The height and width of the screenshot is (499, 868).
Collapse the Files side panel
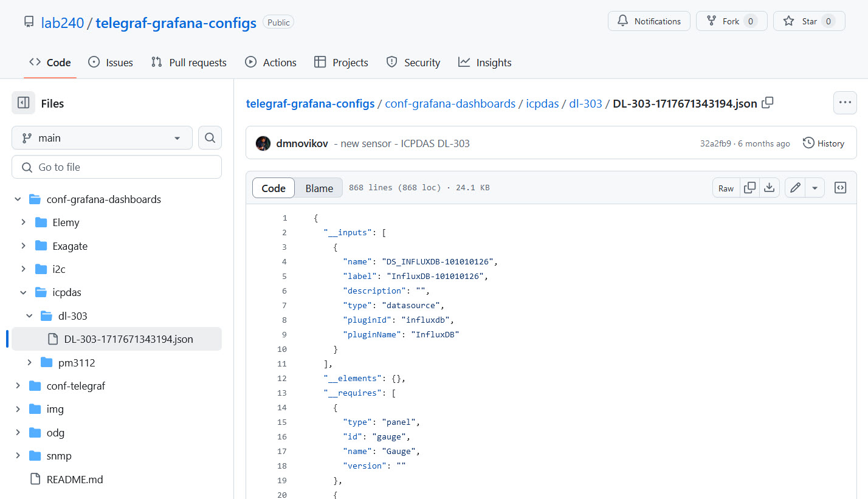point(23,103)
